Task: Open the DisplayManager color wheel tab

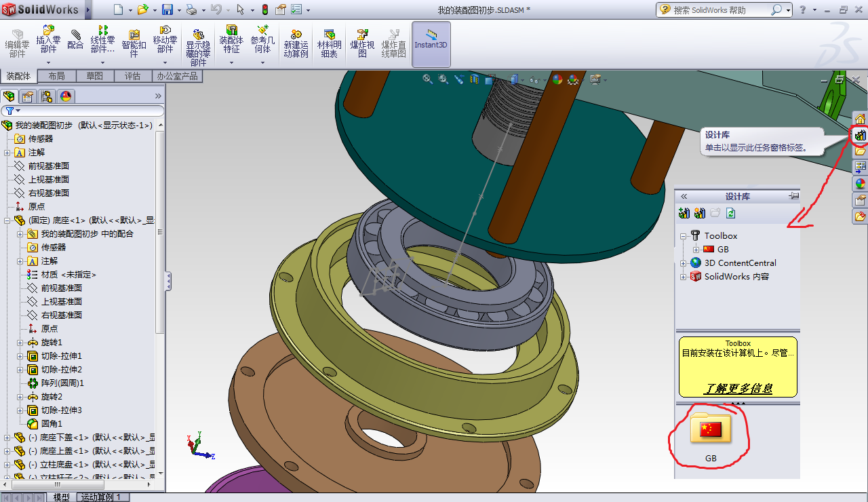Action: pos(66,96)
